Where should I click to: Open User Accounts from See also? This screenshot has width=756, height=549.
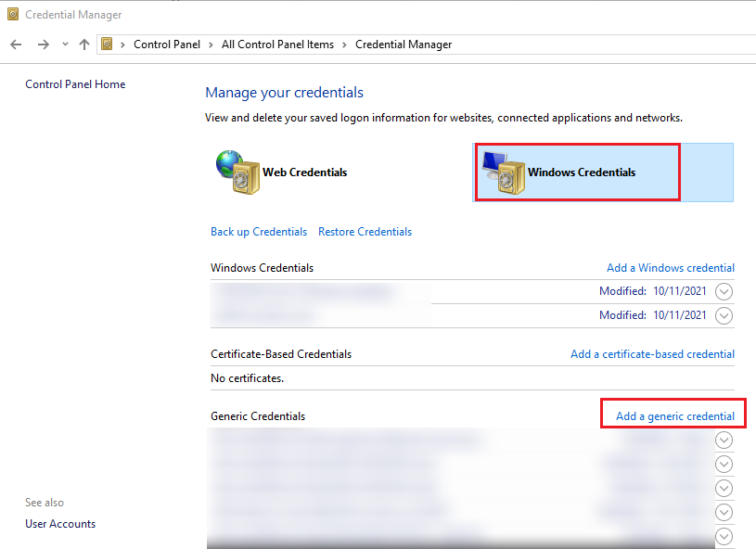(59, 523)
